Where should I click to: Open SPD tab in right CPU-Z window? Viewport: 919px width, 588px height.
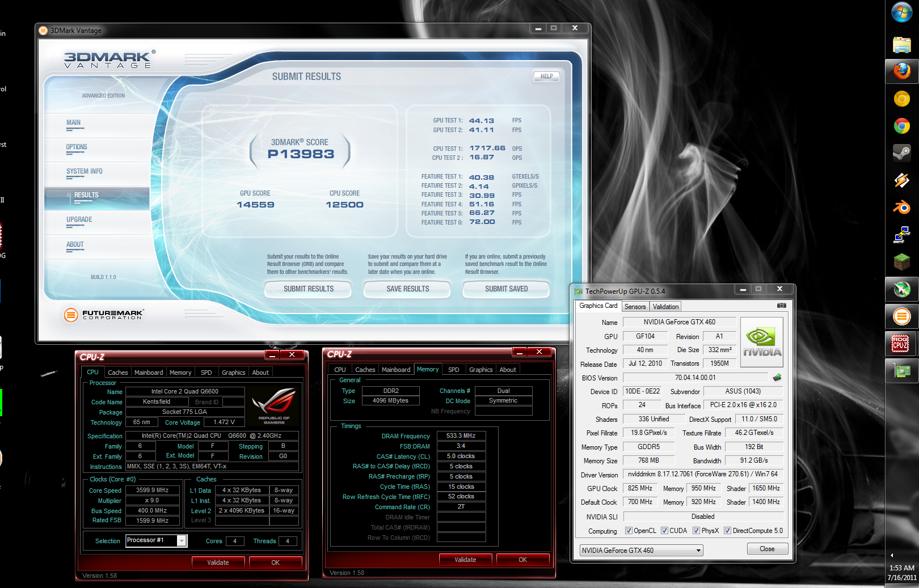point(454,370)
